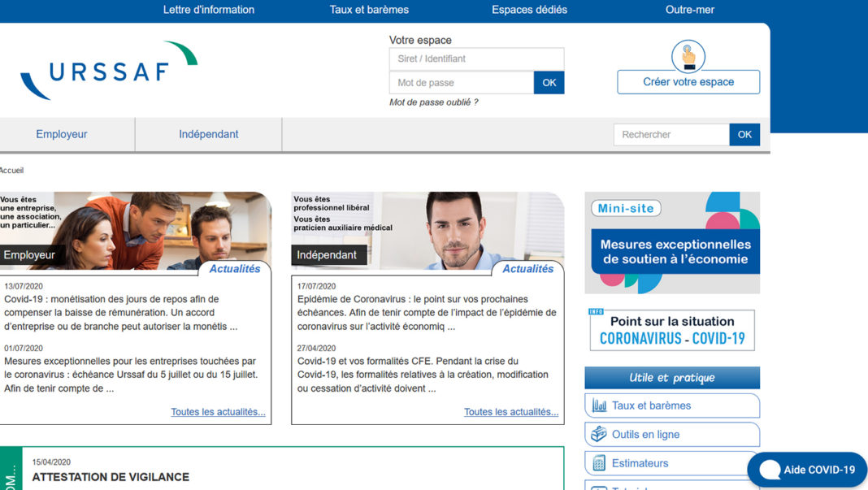This screenshot has width=868, height=490.
Task: Click the Estimateurs calculator icon
Action: tap(599, 463)
